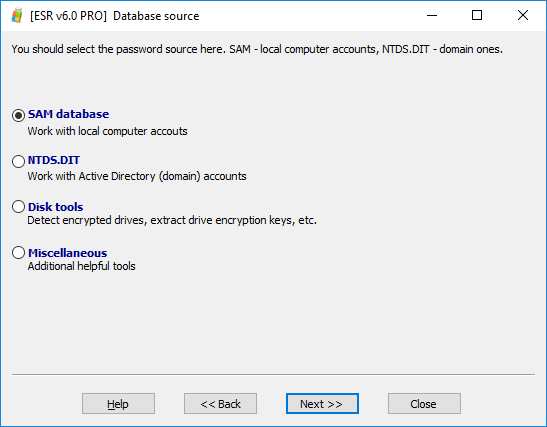Open Help for this wizard page
Image resolution: width=547 pixels, height=427 pixels.
118,404
